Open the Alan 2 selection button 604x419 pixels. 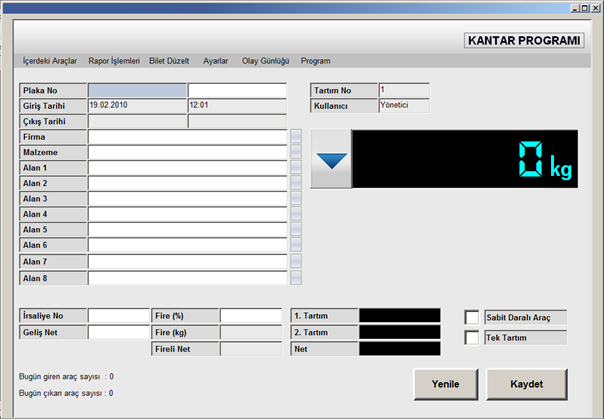coord(296,183)
